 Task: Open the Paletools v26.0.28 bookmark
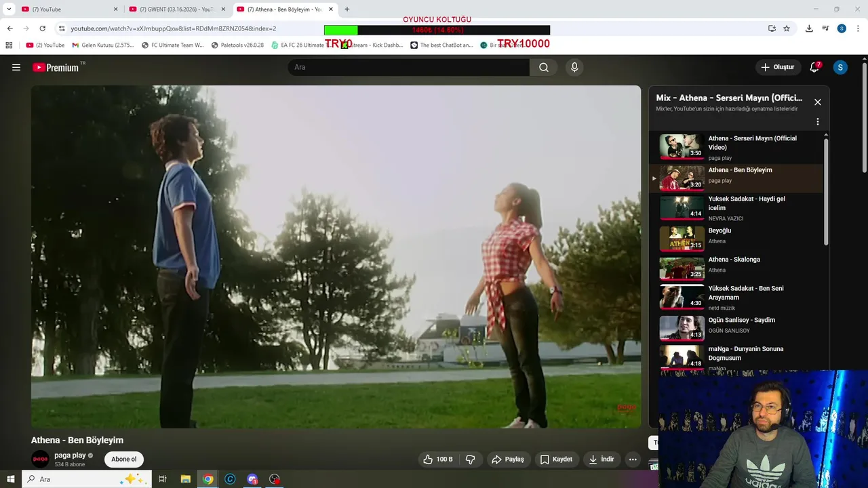(237, 45)
